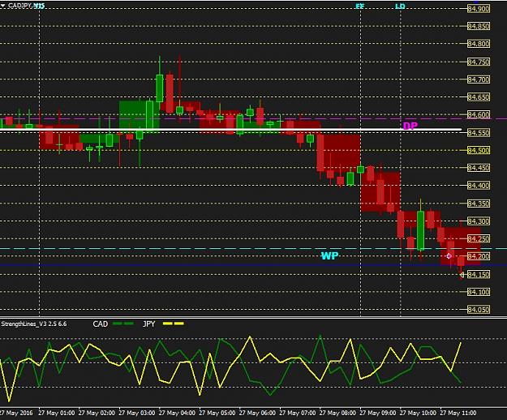
Task: Click the 27 May 11:00 time label
Action: click(x=458, y=413)
